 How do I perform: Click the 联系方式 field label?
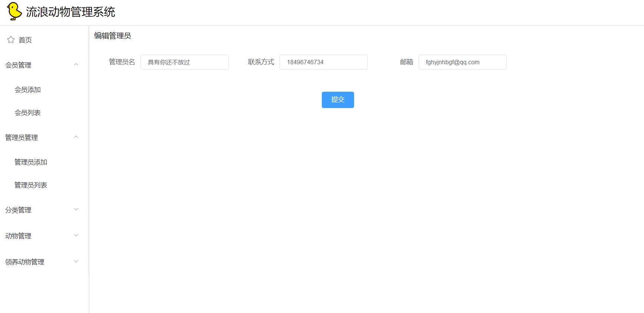point(261,62)
